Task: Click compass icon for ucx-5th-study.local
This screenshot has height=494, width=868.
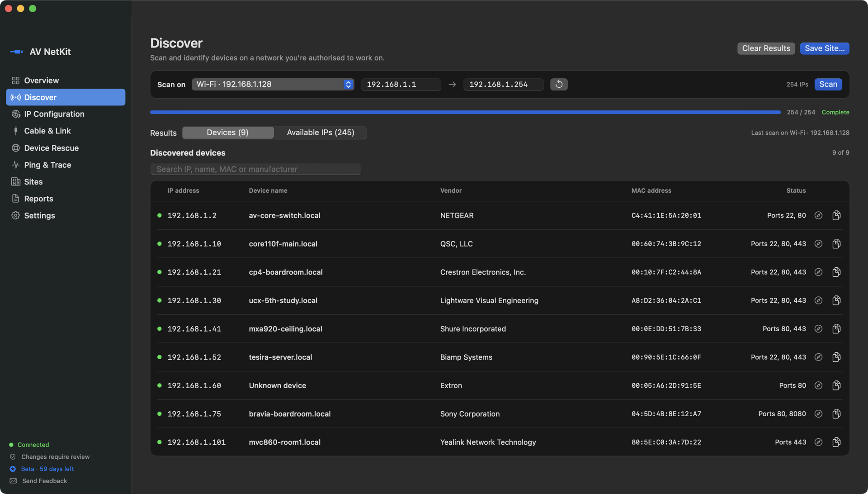Action: pyautogui.click(x=818, y=300)
